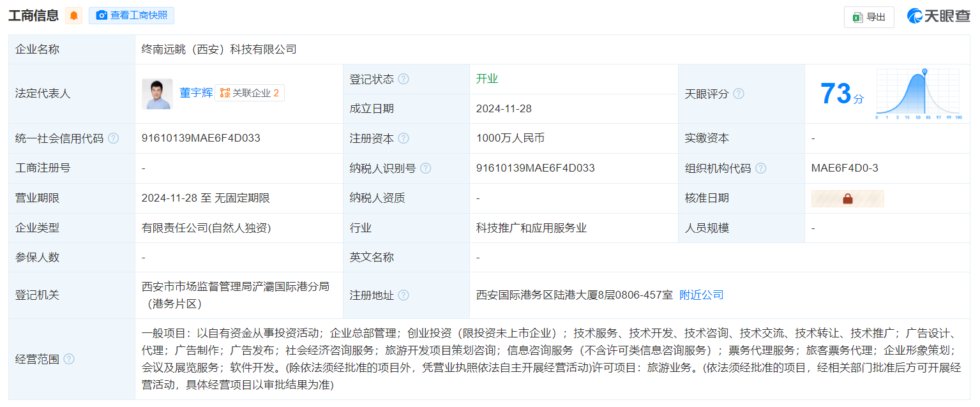980x407 pixels.
Task: Click the avatar photo of 董宇辉
Action: point(156,93)
